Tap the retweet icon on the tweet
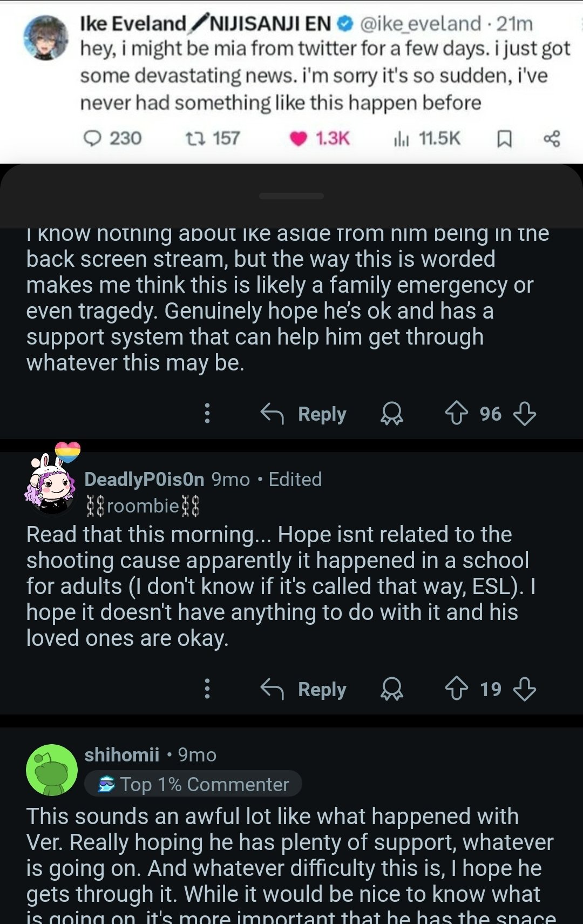Viewport: 583px width, 924px height. (192, 139)
